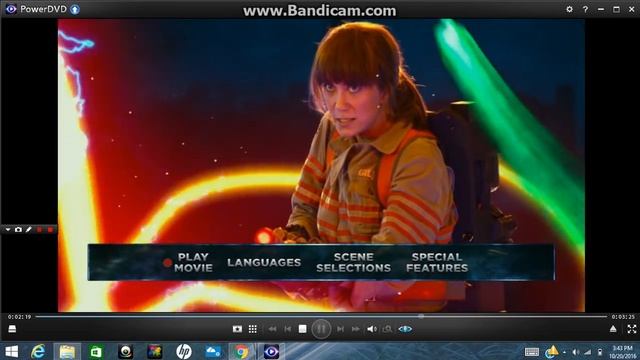Open the zoom magnifier tool
Image resolution: width=640 pixels, height=360 pixels.
(387, 329)
